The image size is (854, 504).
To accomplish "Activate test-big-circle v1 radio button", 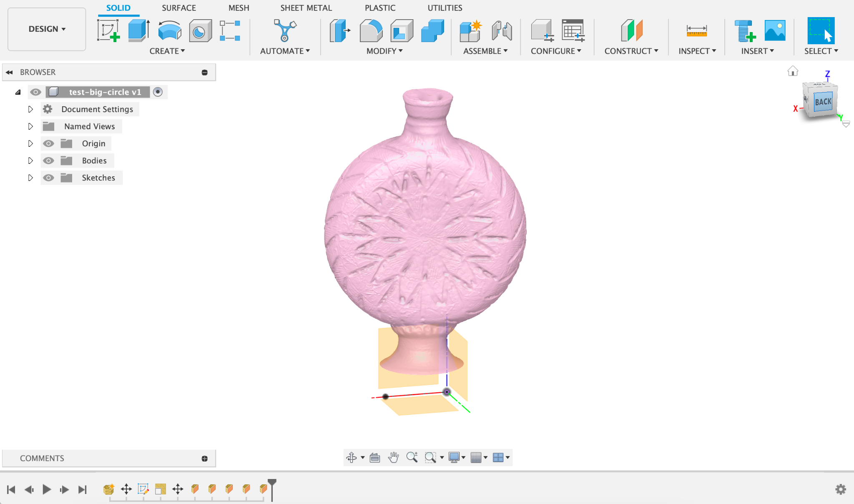I will (158, 92).
